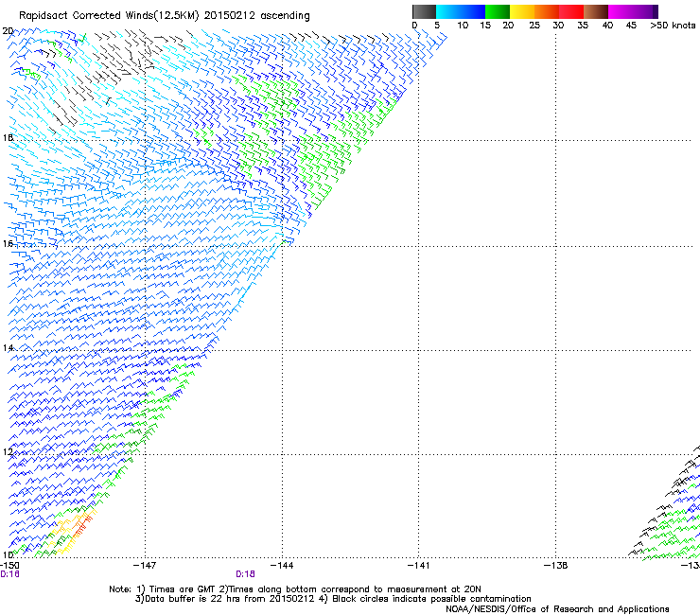Click the longitude label '-144'
Screen dimensions: 700x615
coord(282,566)
